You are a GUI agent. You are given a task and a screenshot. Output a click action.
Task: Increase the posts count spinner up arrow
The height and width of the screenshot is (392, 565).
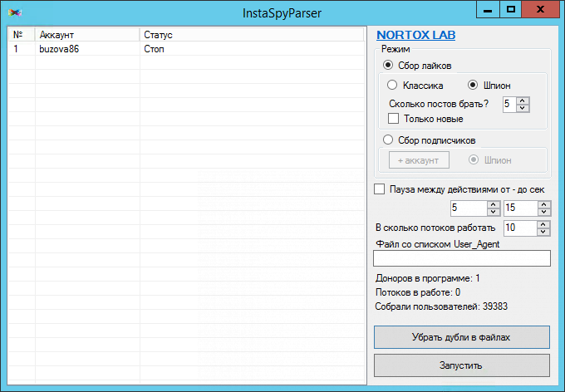pos(523,100)
